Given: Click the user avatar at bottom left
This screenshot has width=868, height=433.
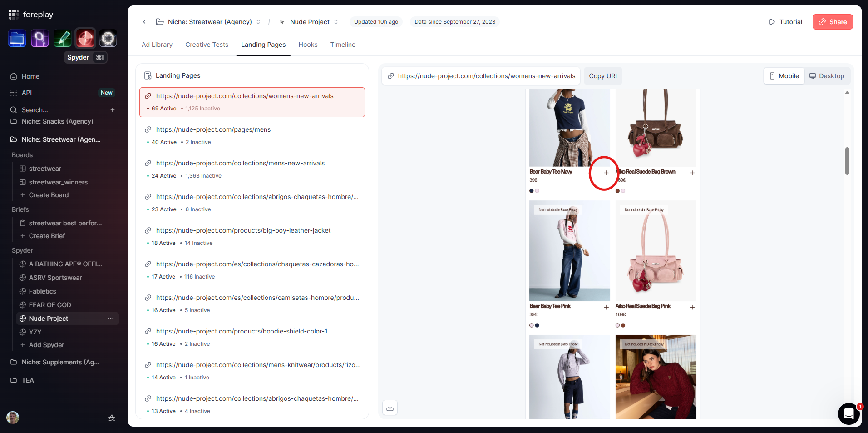Looking at the screenshot, I should [x=13, y=418].
